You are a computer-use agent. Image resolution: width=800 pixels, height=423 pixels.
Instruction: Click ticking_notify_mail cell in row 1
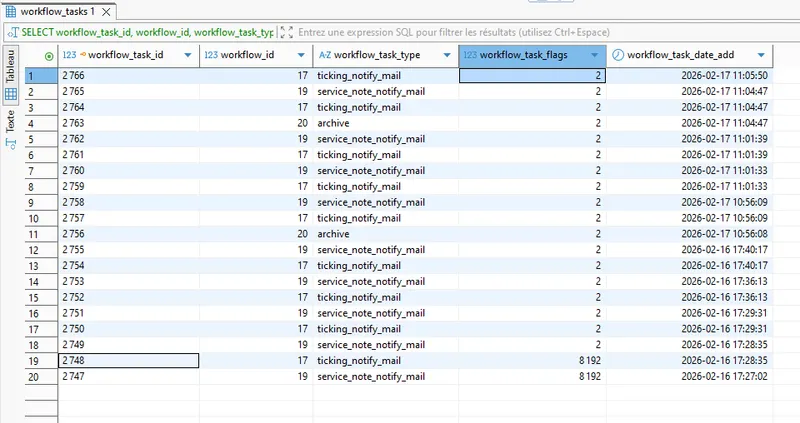coord(386,76)
